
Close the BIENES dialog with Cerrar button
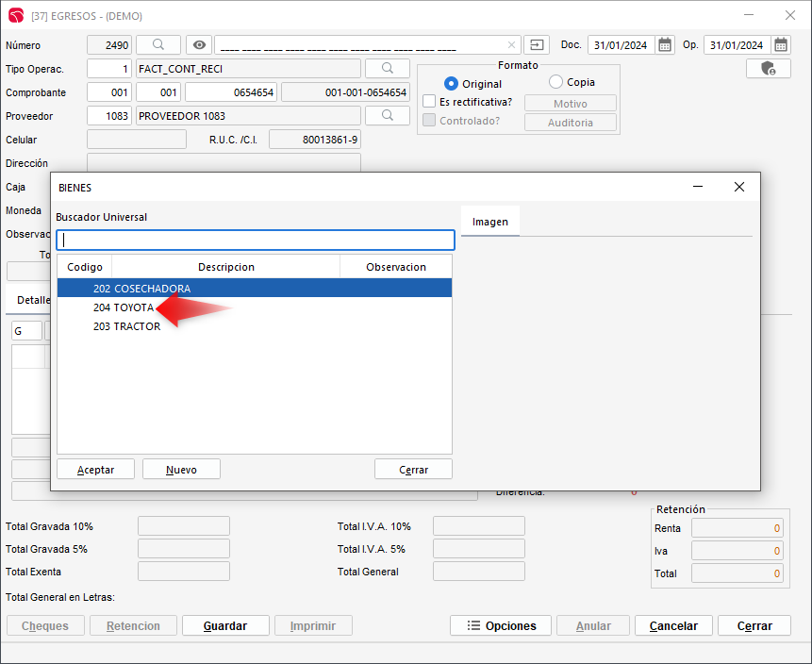[x=413, y=470]
